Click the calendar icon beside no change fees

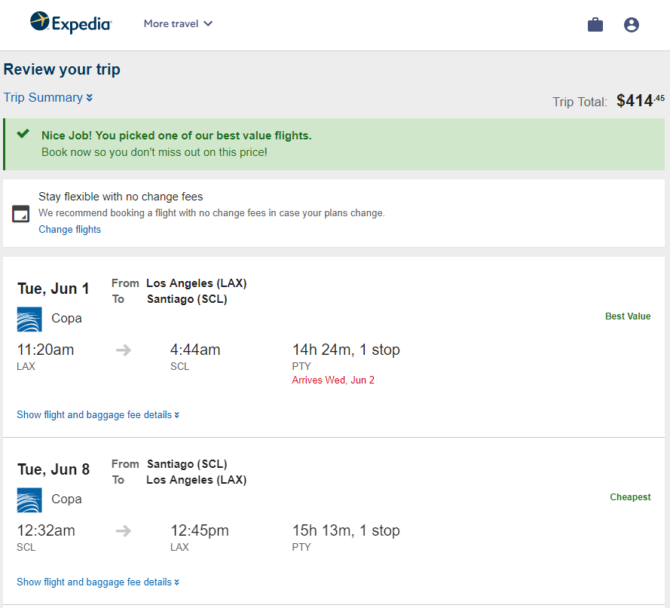click(21, 214)
